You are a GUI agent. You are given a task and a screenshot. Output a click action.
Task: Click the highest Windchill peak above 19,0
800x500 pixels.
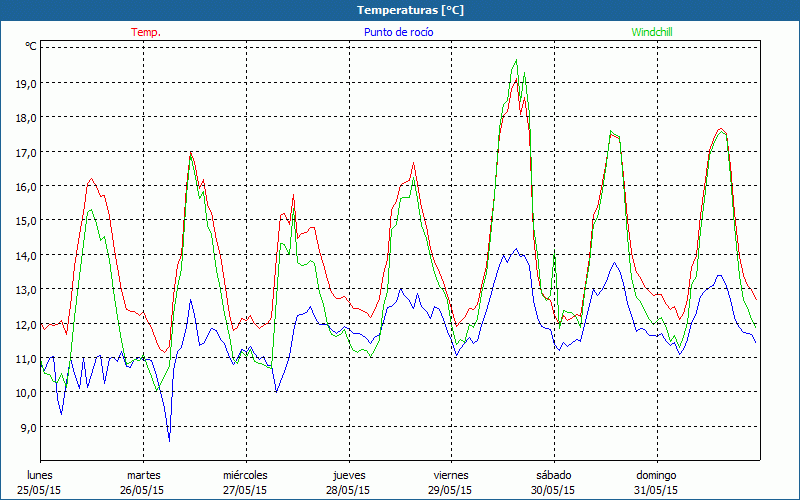pos(516,61)
